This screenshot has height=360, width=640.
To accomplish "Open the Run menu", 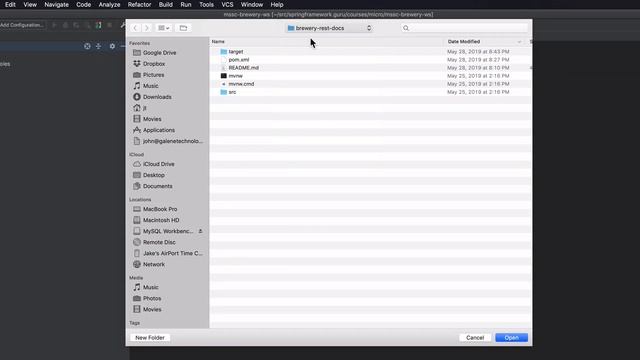I will tap(186, 4).
